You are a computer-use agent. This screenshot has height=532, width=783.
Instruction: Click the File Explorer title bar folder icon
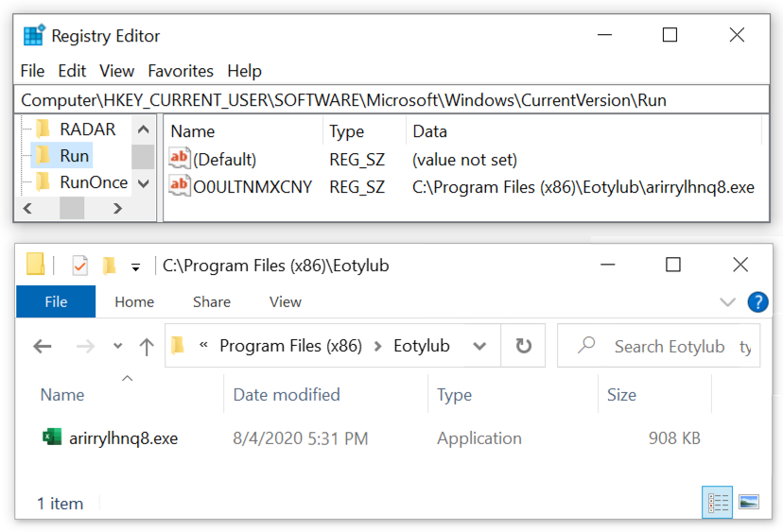35,264
